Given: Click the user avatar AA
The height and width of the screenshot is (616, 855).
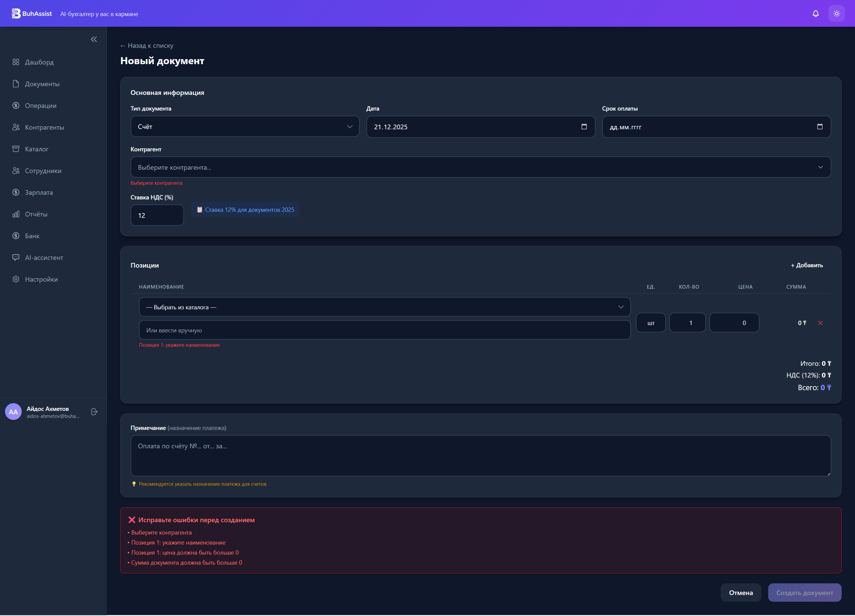Looking at the screenshot, I should [13, 412].
